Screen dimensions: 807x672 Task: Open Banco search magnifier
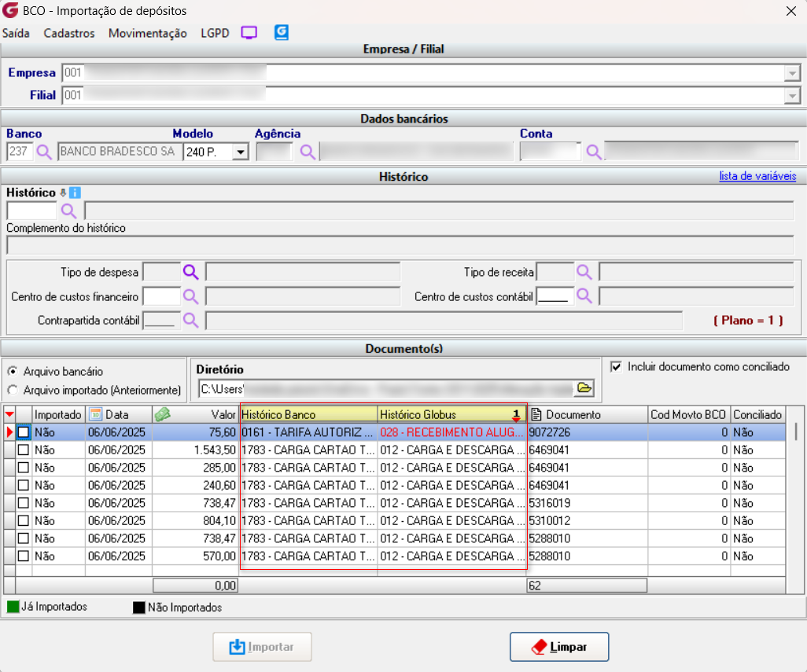44,152
